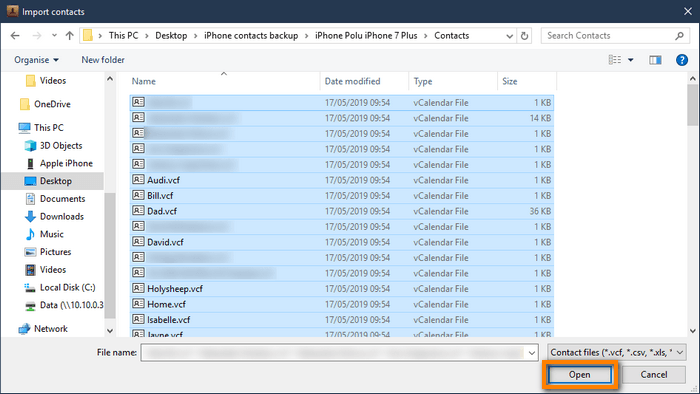Select Local Disk (C:)
This screenshot has width=700, height=394.
point(60,287)
